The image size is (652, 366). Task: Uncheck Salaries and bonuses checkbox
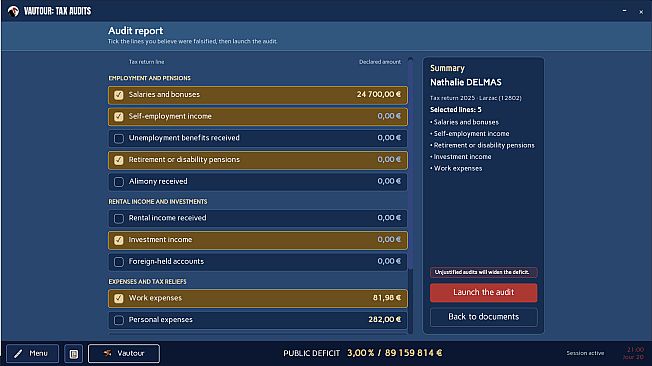click(x=119, y=95)
